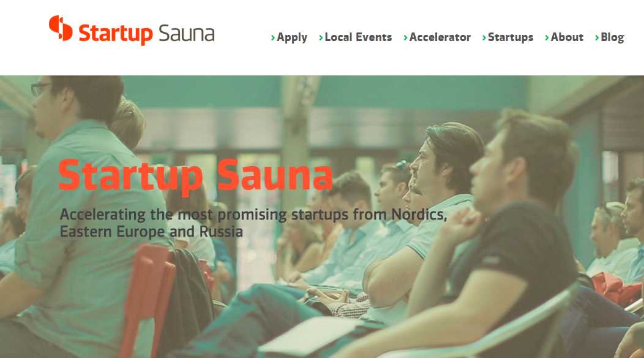The width and height of the screenshot is (644, 358).
Task: Click the green chevron next to Blog
Action: [597, 38]
